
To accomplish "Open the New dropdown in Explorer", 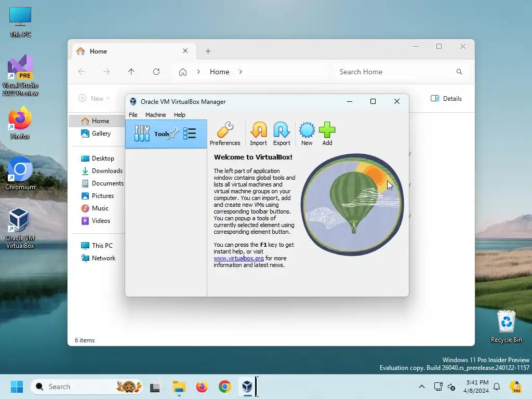I will (95, 98).
